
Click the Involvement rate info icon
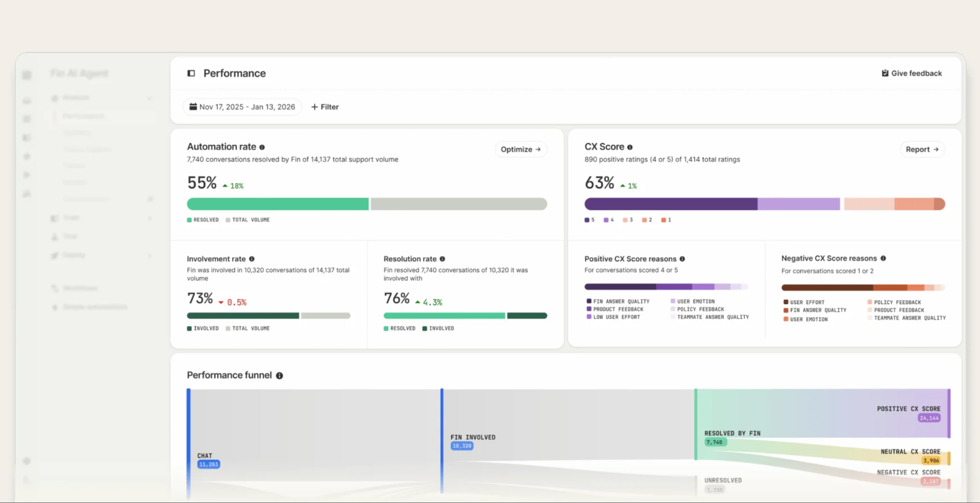252,259
